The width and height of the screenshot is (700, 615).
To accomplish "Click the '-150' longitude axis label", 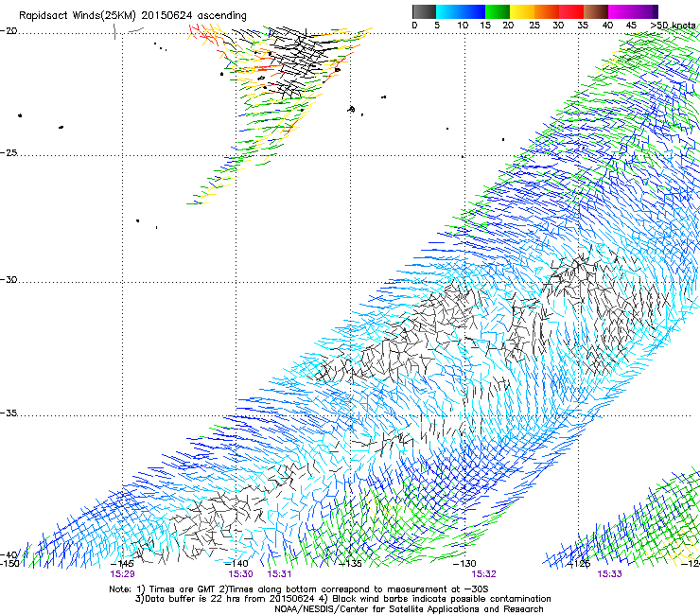I will point(9,563).
